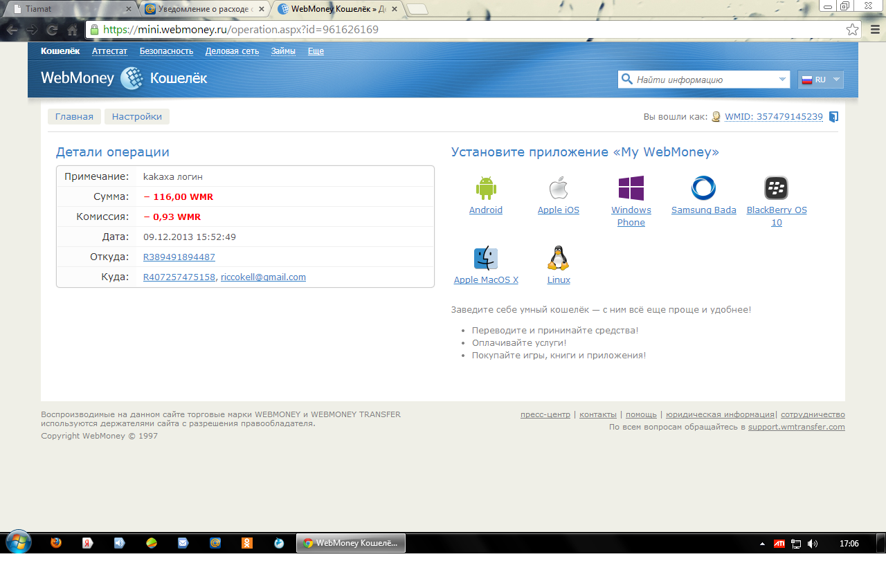Open the Кошелёк top menu item
The height and width of the screenshot is (588, 886).
tap(60, 50)
